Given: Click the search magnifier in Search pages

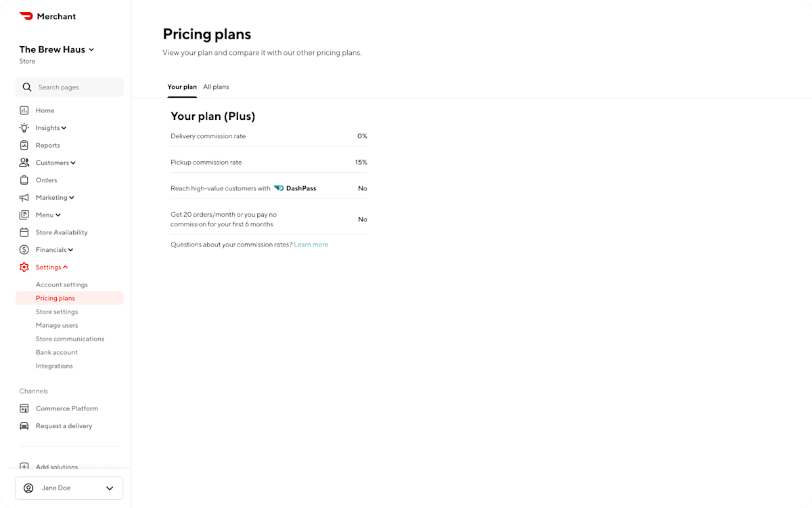Looking at the screenshot, I should (x=27, y=87).
